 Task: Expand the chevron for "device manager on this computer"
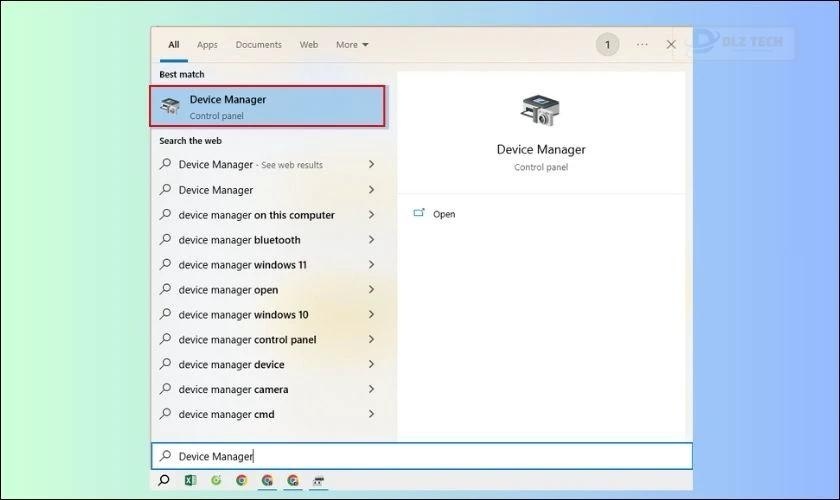coord(371,214)
